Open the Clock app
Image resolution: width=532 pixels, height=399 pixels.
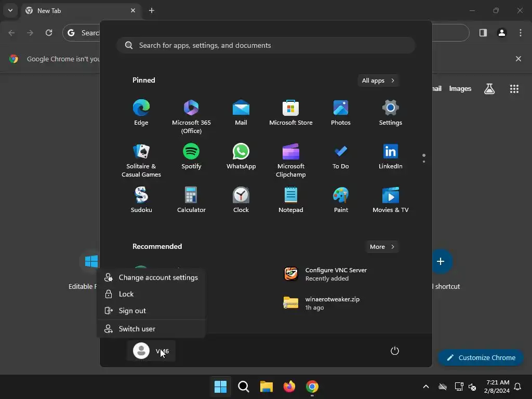(241, 200)
